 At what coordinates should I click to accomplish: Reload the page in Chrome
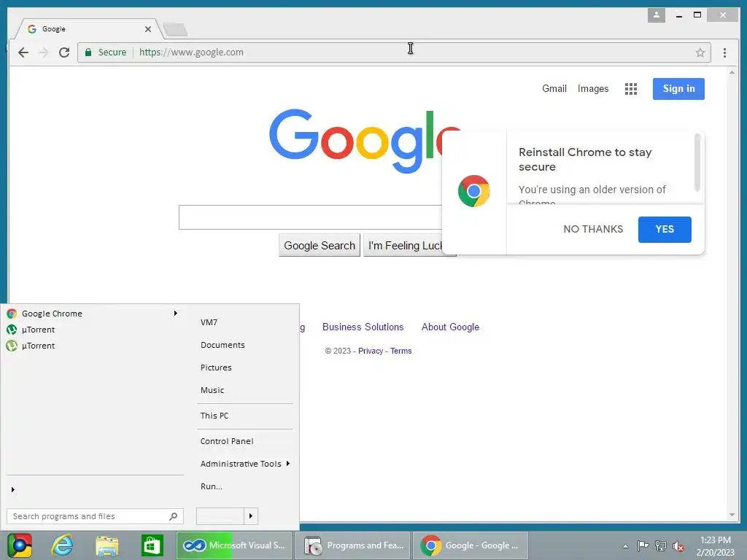pos(64,52)
